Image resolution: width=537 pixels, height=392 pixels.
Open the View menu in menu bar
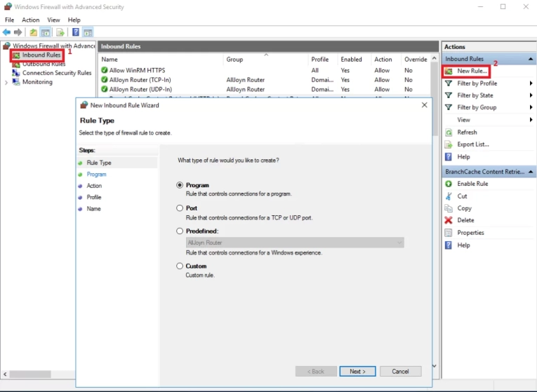pos(53,20)
